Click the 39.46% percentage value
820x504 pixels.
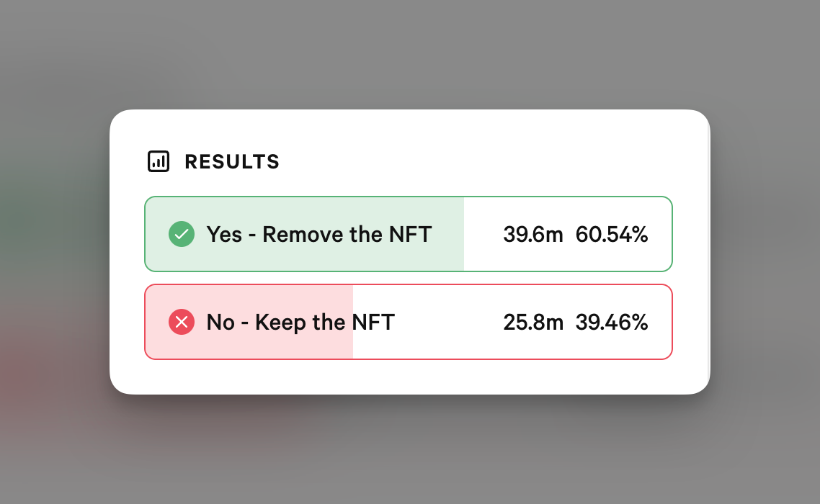pos(612,322)
